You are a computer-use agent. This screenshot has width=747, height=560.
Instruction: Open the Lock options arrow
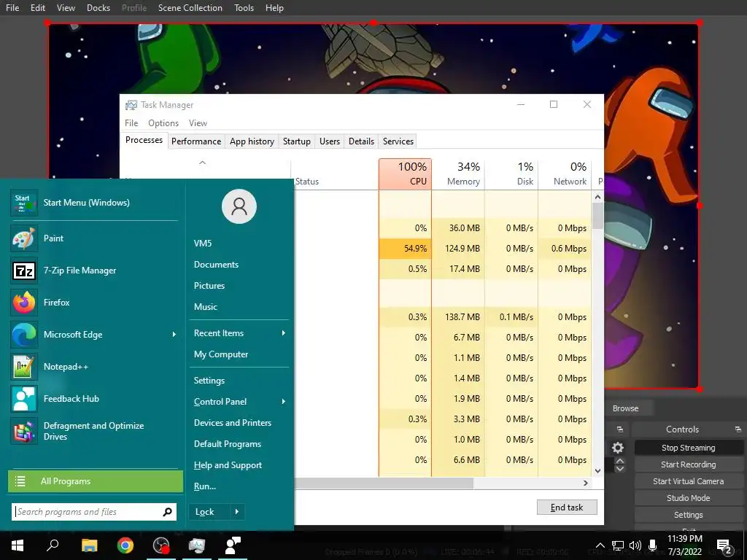[237, 512]
